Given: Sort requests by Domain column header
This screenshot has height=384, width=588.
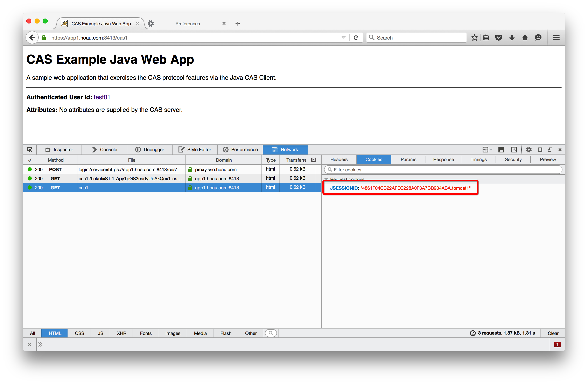Looking at the screenshot, I should point(224,160).
